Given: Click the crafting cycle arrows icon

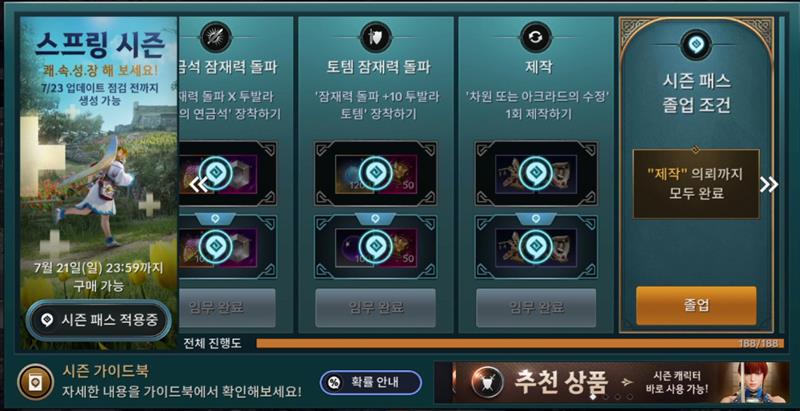Looking at the screenshot, I should point(536,37).
